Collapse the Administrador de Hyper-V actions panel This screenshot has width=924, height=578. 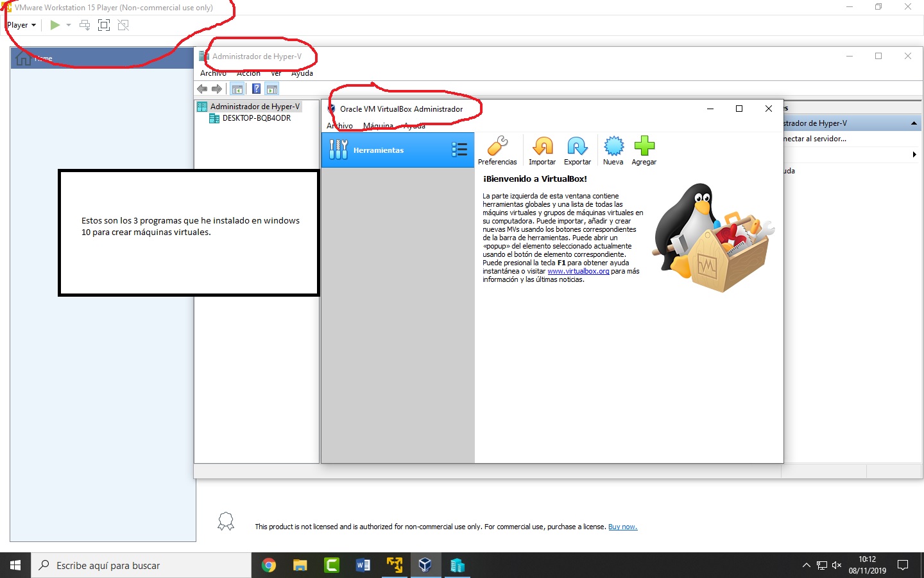tap(914, 123)
